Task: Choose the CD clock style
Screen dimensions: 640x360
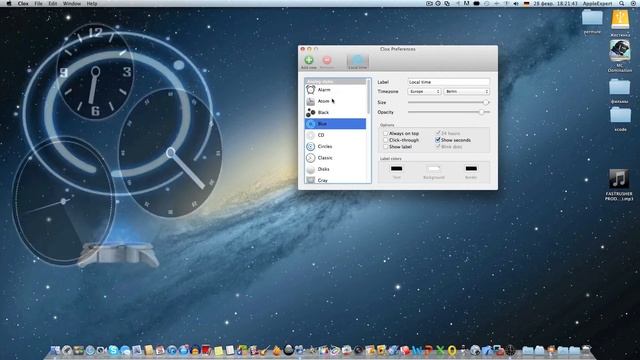Action: 336,135
